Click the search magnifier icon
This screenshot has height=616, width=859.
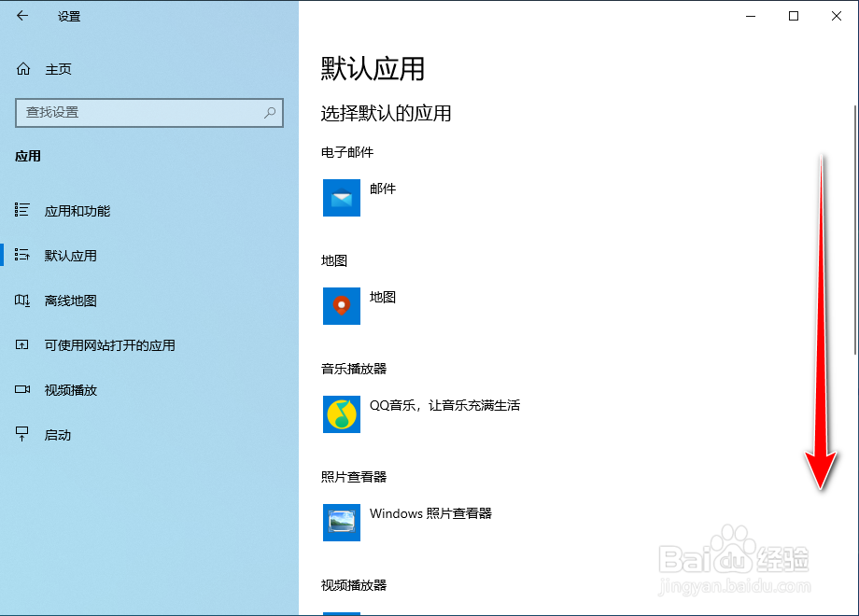click(270, 113)
